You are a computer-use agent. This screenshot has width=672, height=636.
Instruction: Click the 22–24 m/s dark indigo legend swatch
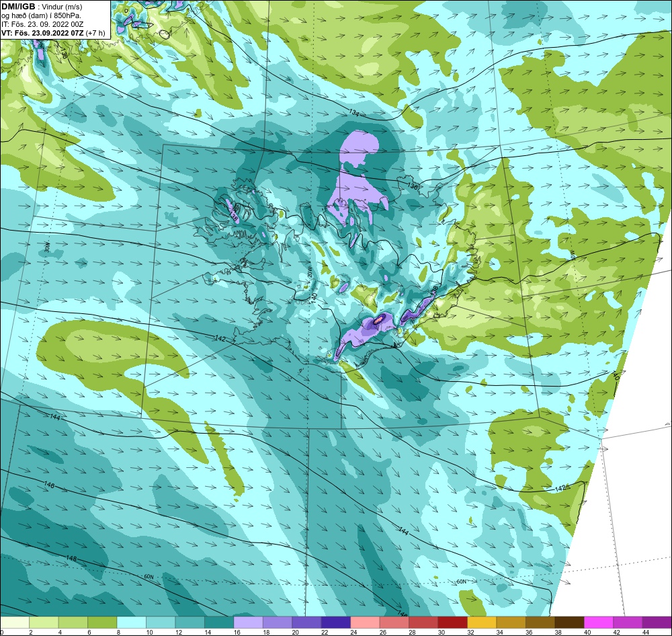(x=335, y=623)
